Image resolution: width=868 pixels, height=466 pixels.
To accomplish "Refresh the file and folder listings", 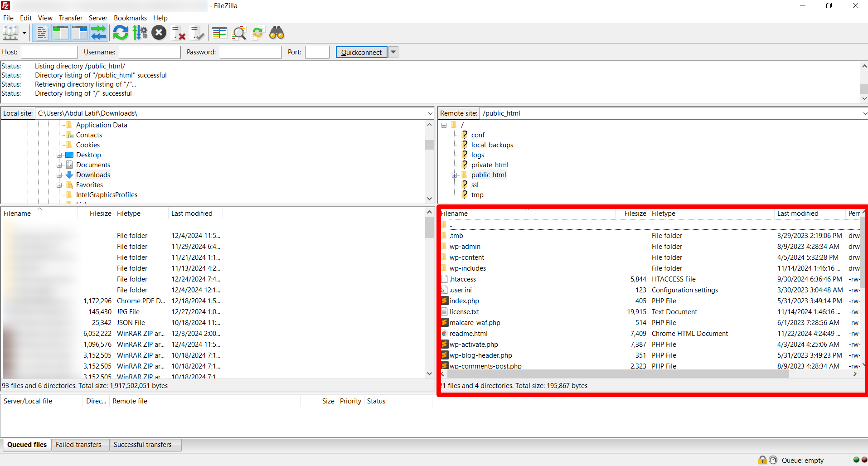I will tap(121, 33).
